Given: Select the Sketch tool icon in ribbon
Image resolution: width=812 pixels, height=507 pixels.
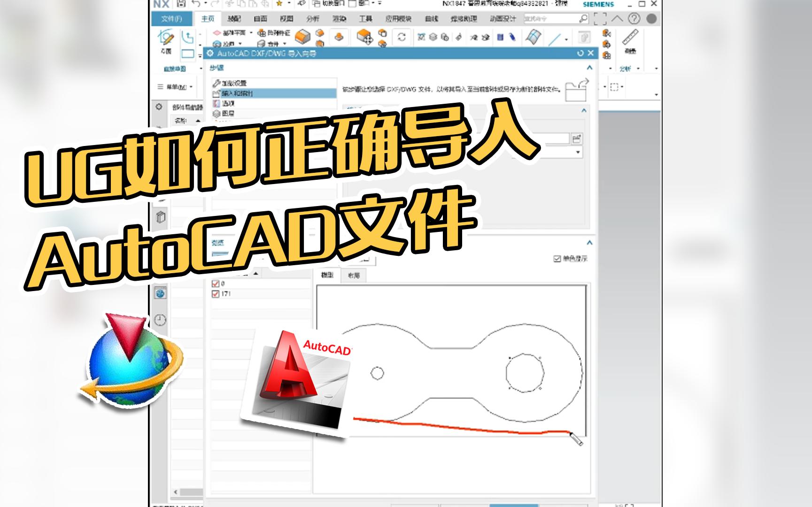Looking at the screenshot, I should tap(166, 37).
